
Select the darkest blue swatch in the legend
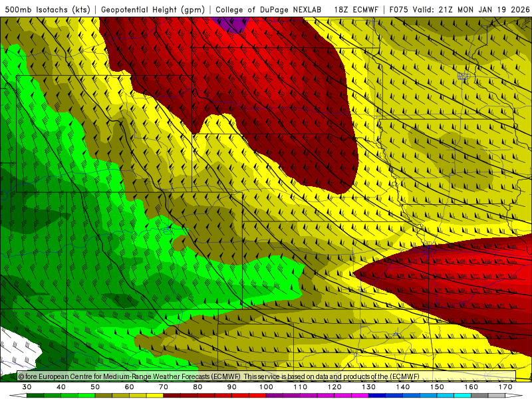pos(377,395)
